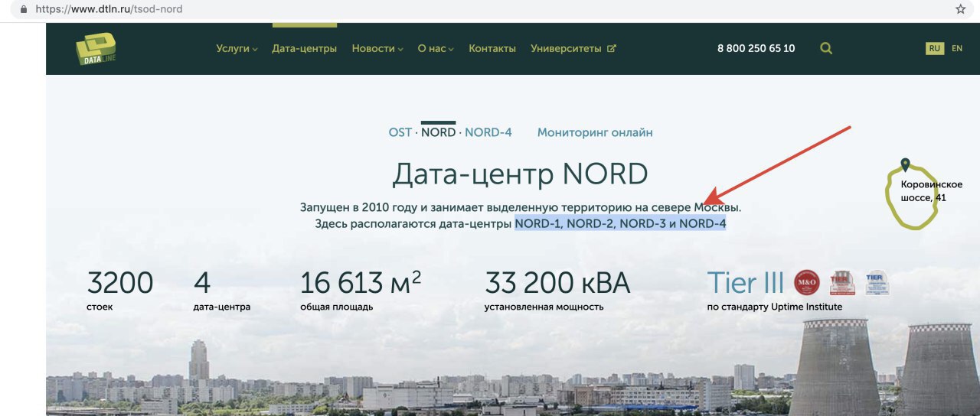Bookmark page with star icon
Image resolution: width=980 pixels, height=416 pixels.
[961, 10]
